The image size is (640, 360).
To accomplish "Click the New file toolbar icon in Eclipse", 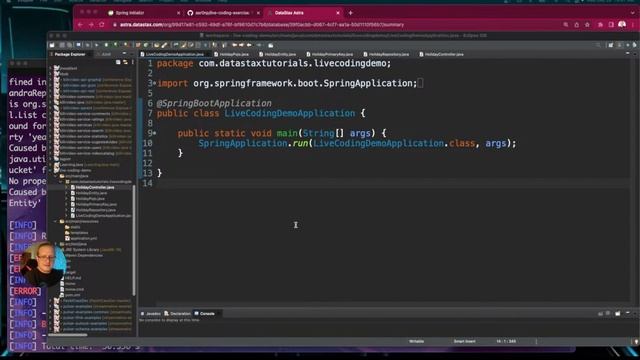I will click(52, 45).
